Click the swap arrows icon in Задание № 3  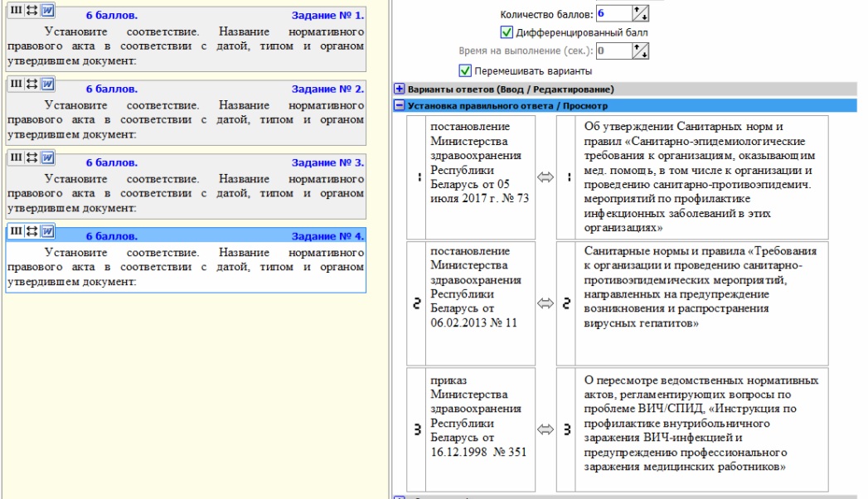32,157
